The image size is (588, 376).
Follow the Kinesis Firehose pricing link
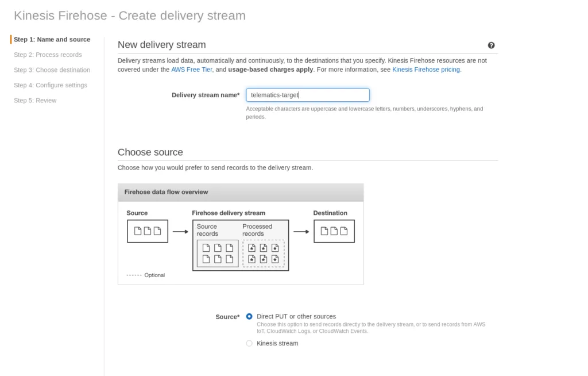(x=425, y=70)
